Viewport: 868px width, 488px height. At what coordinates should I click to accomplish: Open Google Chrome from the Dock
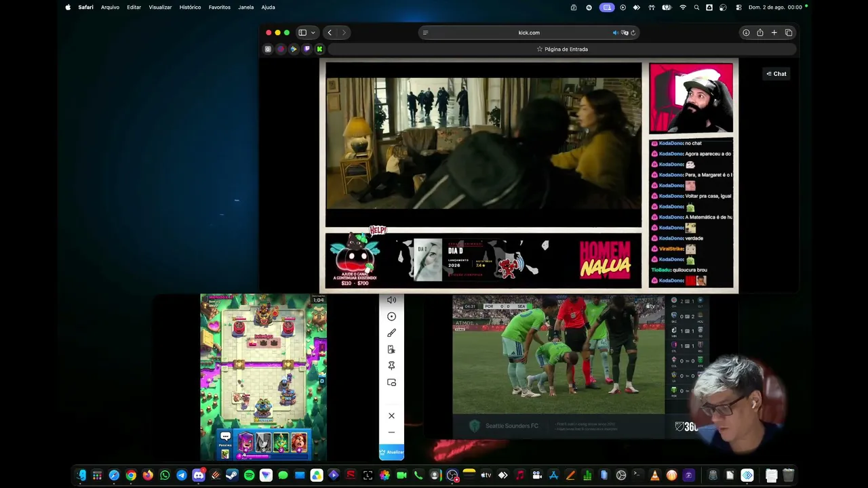coord(131,475)
